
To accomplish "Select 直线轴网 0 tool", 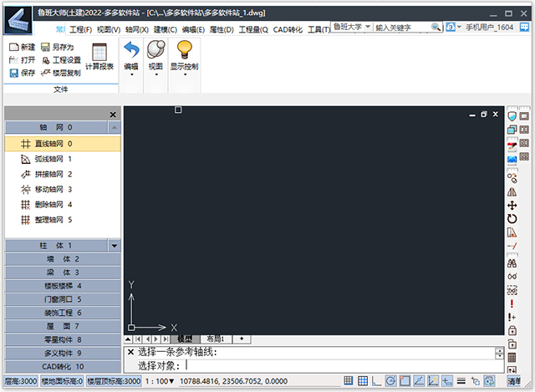I will click(63, 144).
